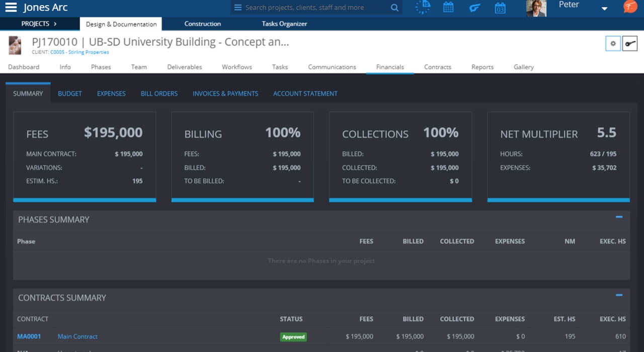Click the blue wing logo icon
This screenshot has width=644, height=352.
(474, 8)
